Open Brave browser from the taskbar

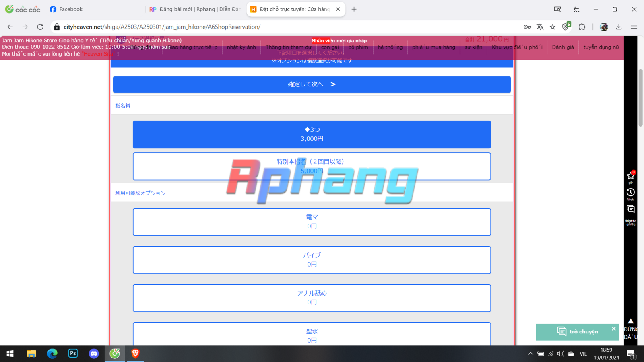tap(136, 354)
